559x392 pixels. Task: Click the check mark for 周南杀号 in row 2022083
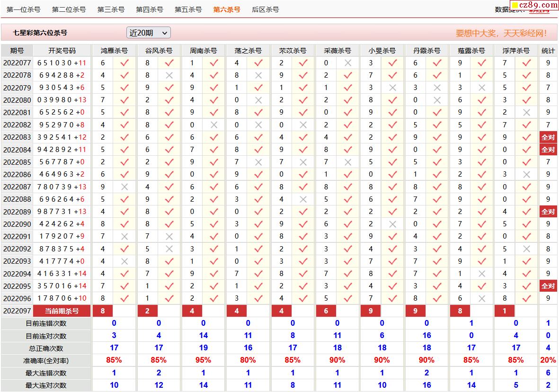pos(214,137)
